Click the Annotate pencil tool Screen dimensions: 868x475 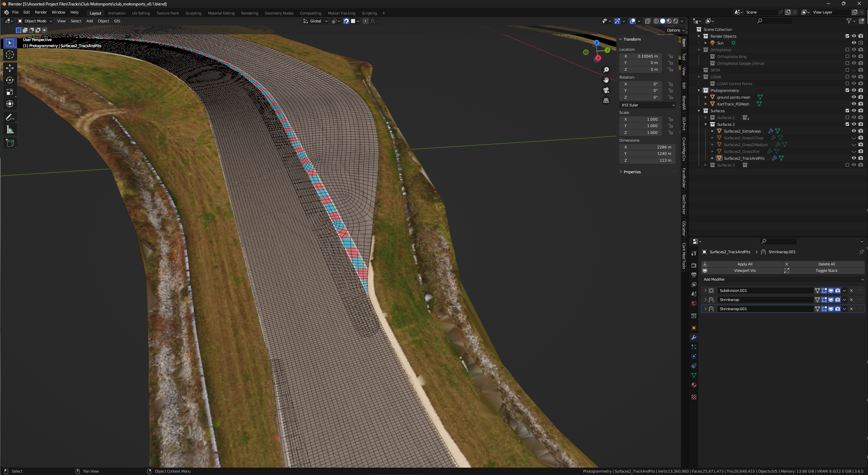pyautogui.click(x=10, y=118)
